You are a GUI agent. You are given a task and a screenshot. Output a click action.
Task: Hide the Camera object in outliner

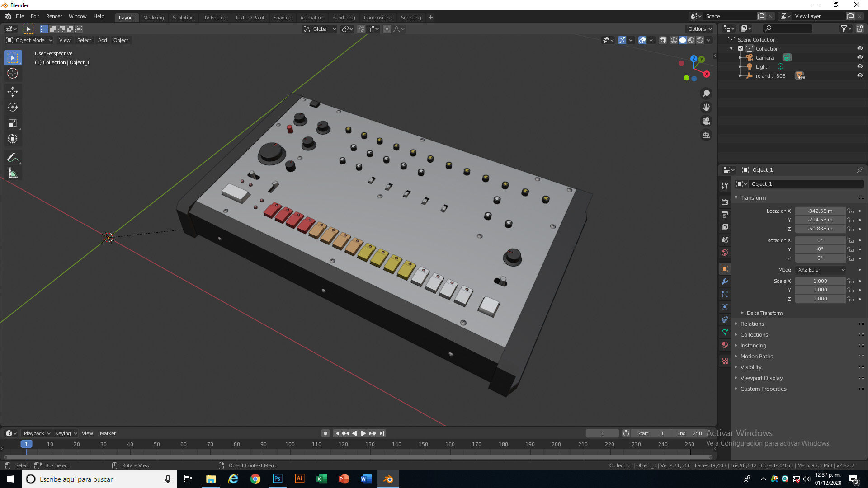(860, 57)
